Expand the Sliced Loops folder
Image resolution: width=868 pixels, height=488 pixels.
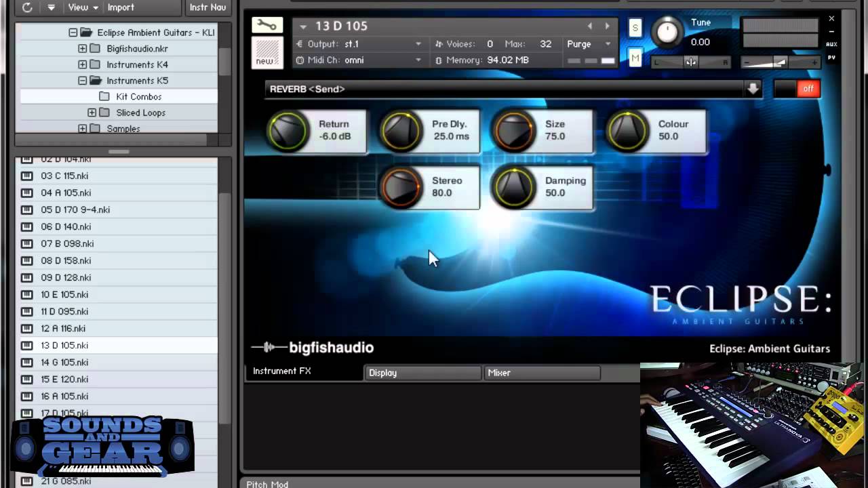click(x=92, y=113)
